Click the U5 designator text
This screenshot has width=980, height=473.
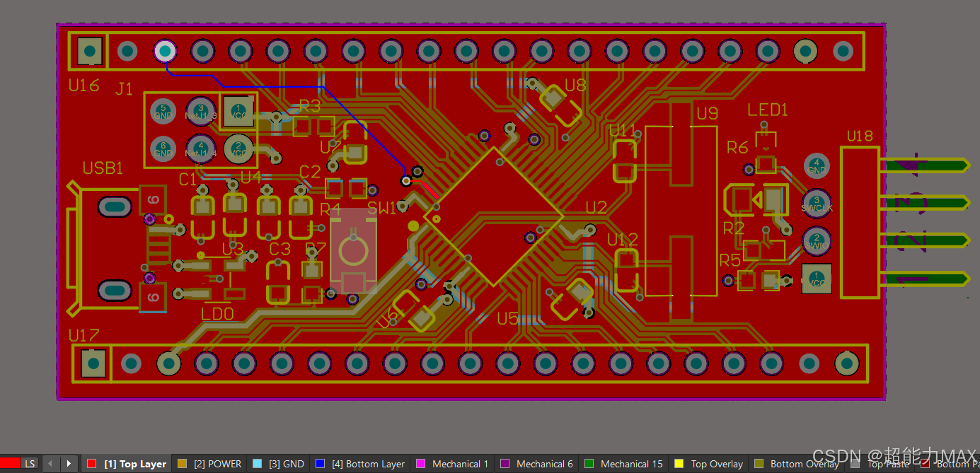pyautogui.click(x=507, y=318)
